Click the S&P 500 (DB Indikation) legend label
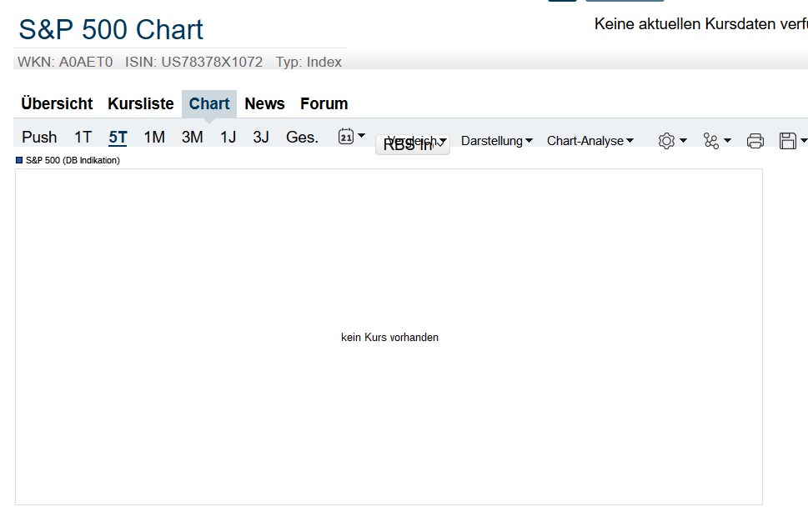The image size is (808, 532). click(x=73, y=160)
